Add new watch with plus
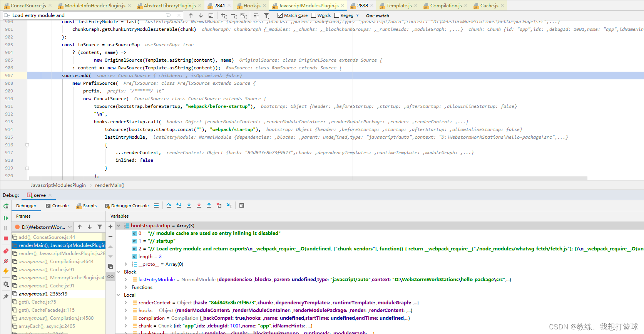This screenshot has height=334, width=644. 110,227
